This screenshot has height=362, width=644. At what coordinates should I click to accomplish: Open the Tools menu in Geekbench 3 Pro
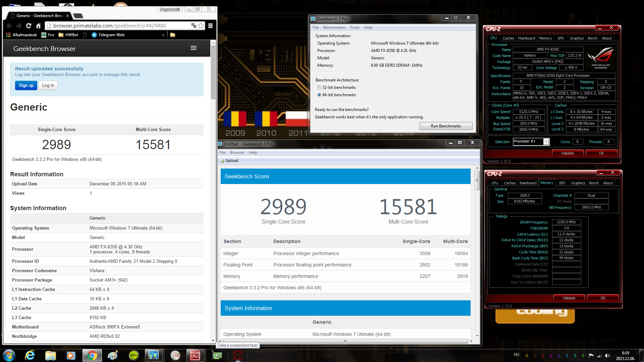pos(355,27)
